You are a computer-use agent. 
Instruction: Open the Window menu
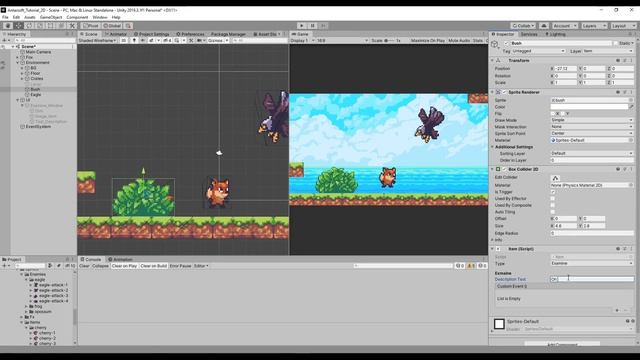[100, 17]
